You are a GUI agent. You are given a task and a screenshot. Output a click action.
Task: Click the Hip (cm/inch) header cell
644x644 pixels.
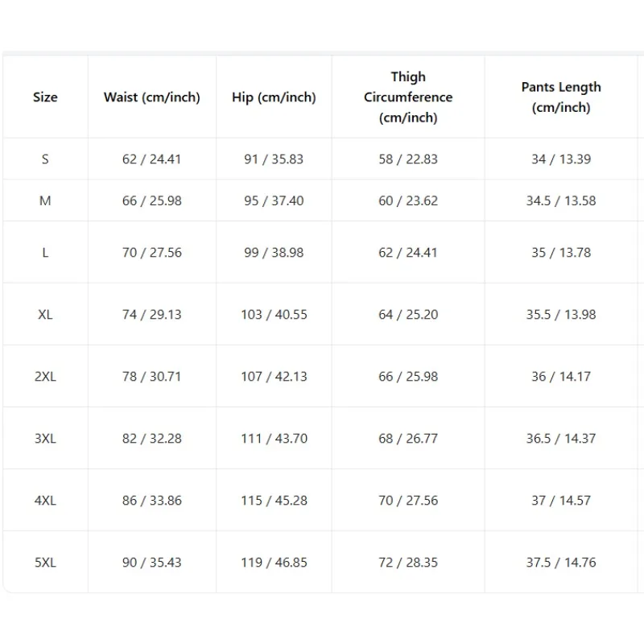coord(274,97)
